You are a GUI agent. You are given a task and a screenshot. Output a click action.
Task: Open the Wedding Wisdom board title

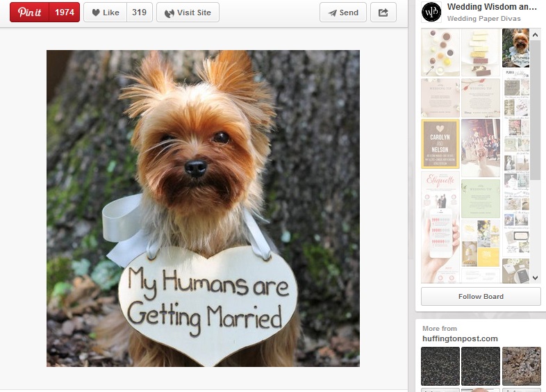(492, 7)
